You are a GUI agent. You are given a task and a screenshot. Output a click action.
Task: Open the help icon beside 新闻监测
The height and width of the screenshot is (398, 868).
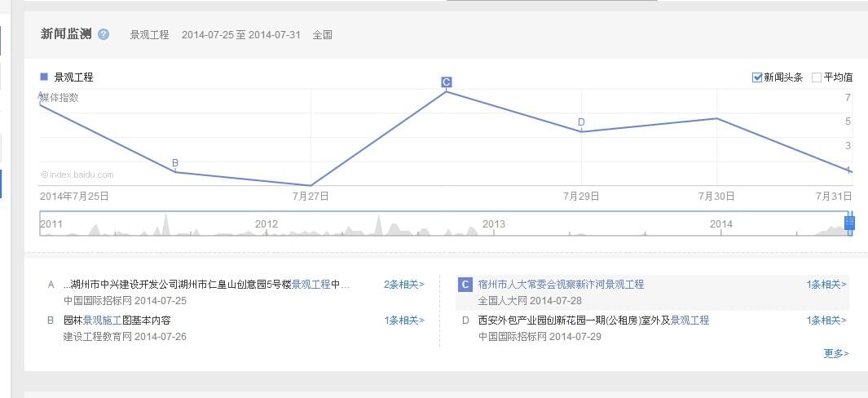click(x=104, y=34)
